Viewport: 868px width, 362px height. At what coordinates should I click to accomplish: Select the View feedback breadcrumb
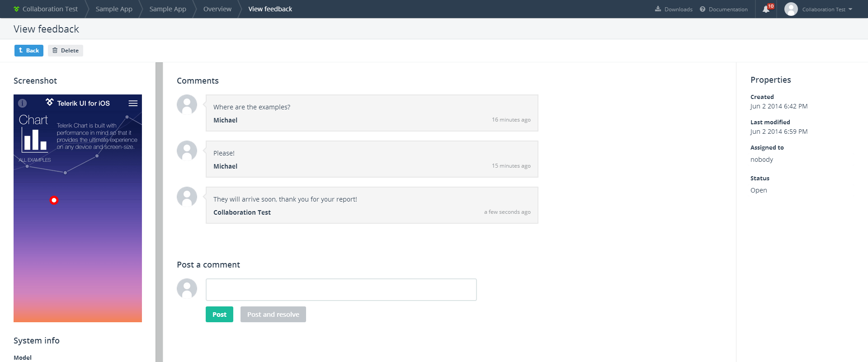click(270, 9)
